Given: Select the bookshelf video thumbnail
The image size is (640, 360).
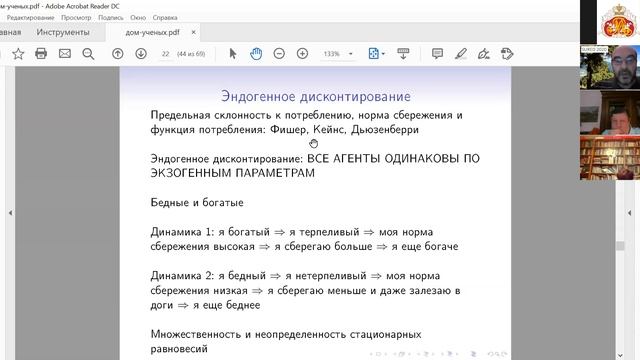Looking at the screenshot, I should coord(610,158).
